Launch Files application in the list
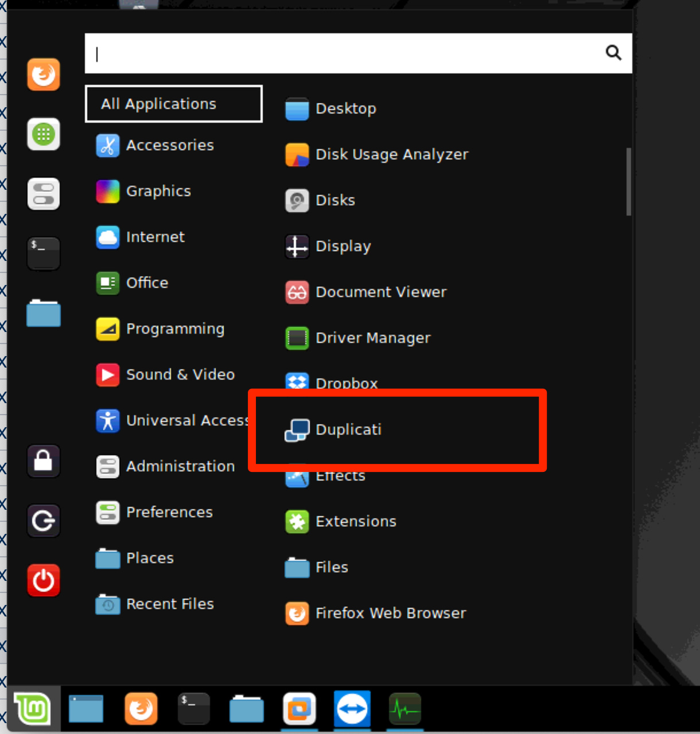 pyautogui.click(x=317, y=567)
